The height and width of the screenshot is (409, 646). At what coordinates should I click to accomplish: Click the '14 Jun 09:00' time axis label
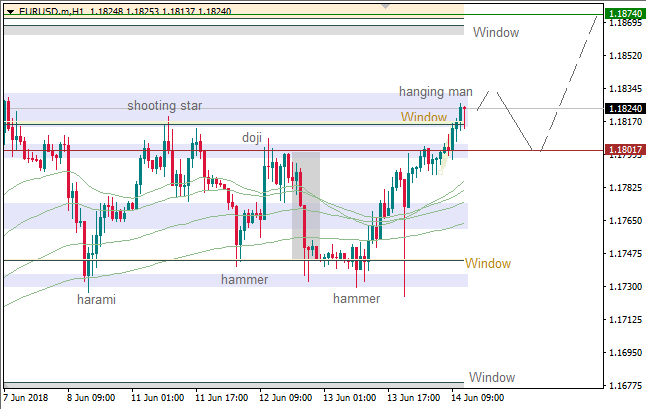475,397
